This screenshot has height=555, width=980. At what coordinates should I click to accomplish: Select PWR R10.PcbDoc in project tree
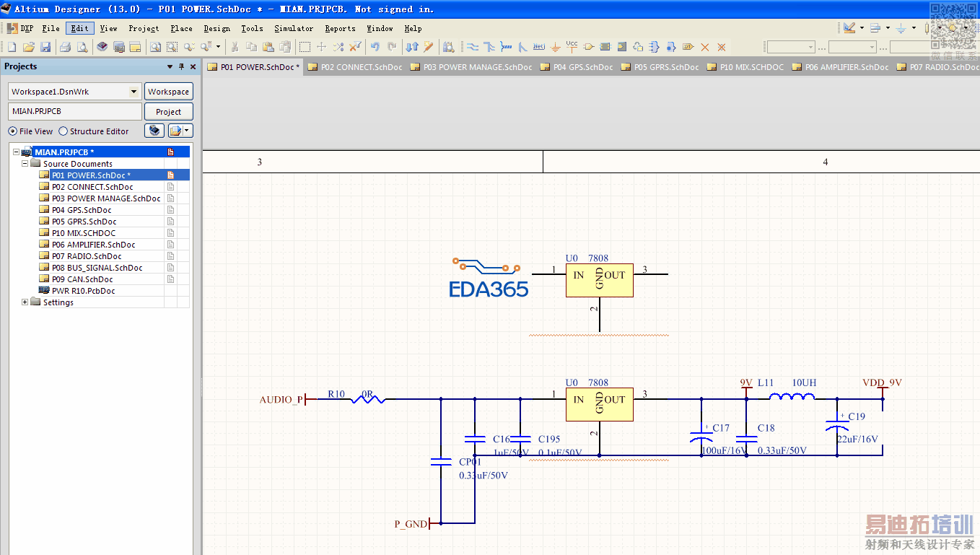pyautogui.click(x=83, y=291)
